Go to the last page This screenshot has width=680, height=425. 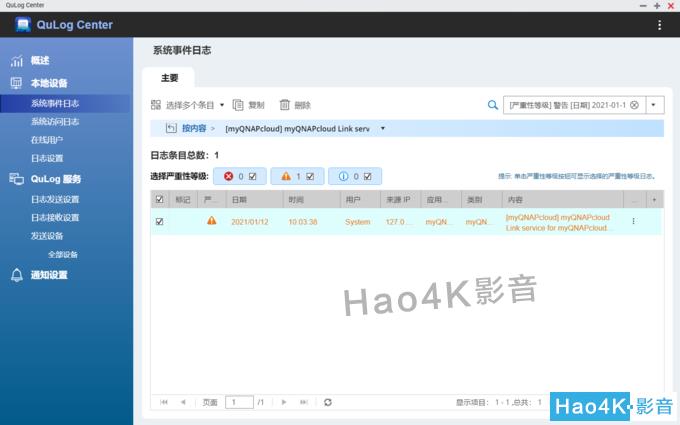(x=304, y=402)
